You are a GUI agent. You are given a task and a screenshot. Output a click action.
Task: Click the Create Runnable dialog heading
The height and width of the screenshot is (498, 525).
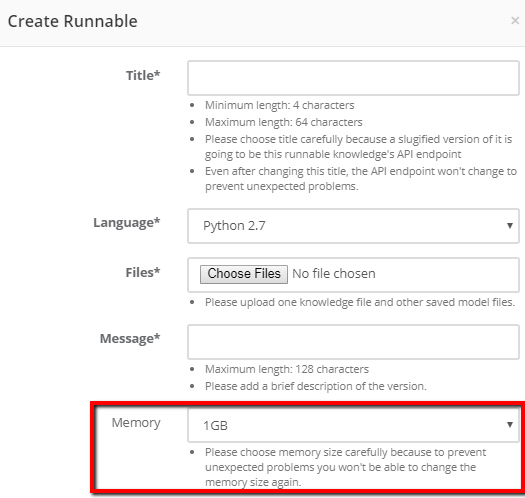tap(73, 21)
